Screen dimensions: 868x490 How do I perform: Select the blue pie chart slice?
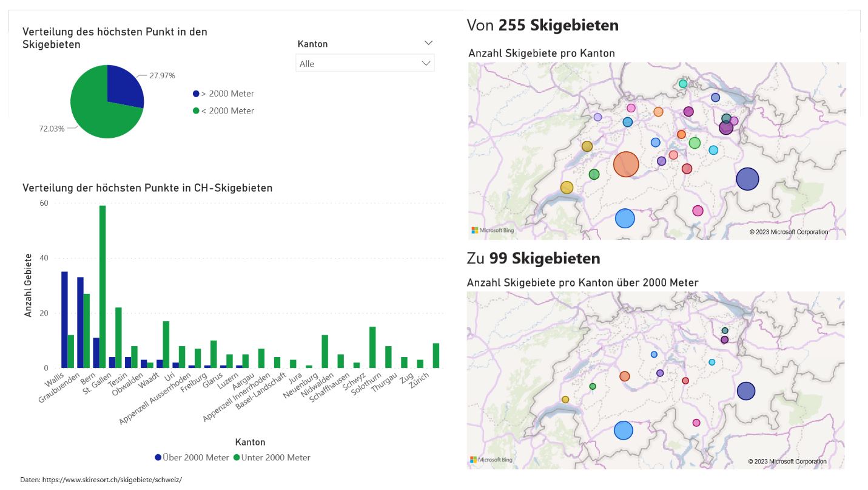pos(124,85)
